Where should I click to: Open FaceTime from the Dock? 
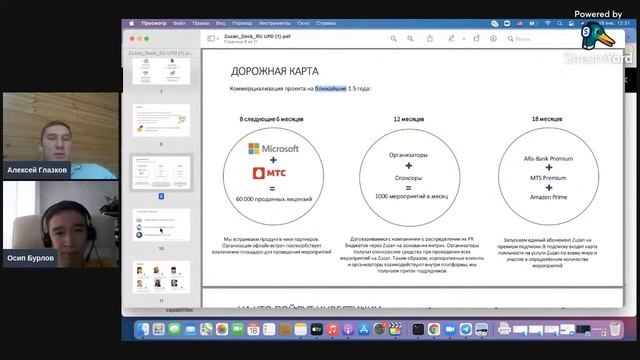coord(238,329)
